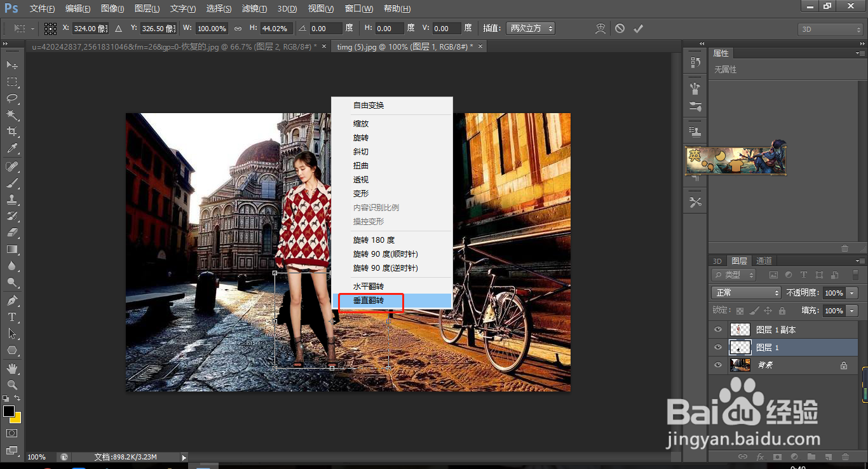Toggle lock all padlock icon
Viewport: 868px width, 469px height.
(782, 311)
